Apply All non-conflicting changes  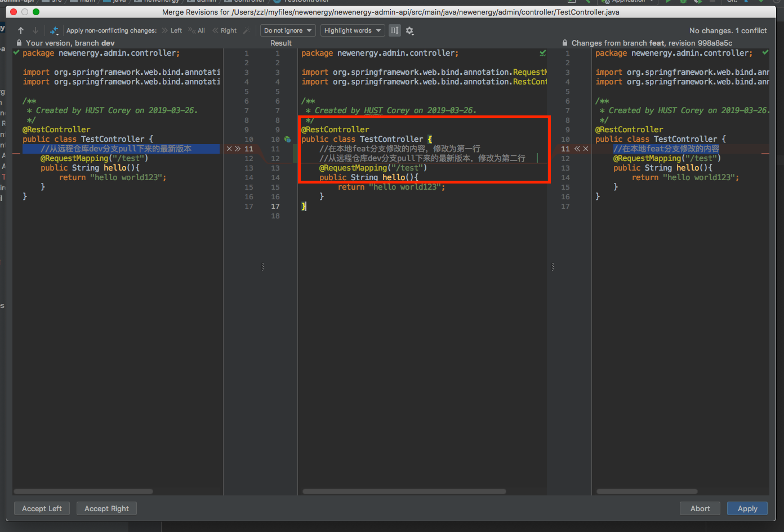197,30
